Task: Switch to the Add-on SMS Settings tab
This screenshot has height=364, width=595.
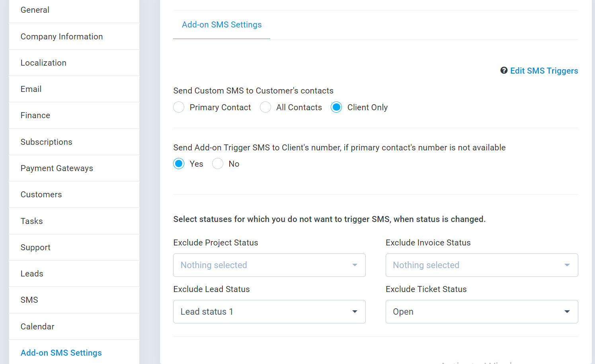Action: 222,25
